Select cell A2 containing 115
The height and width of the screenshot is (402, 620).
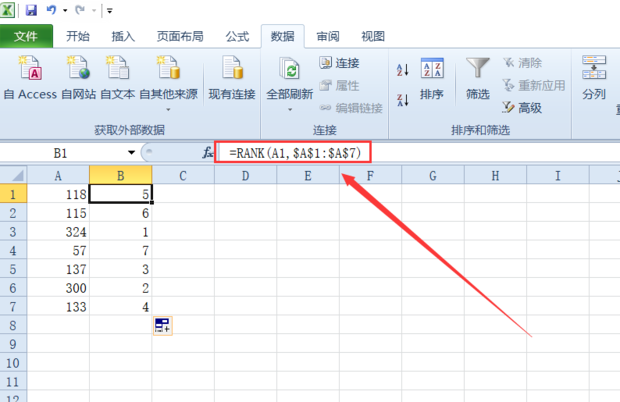tap(58, 213)
